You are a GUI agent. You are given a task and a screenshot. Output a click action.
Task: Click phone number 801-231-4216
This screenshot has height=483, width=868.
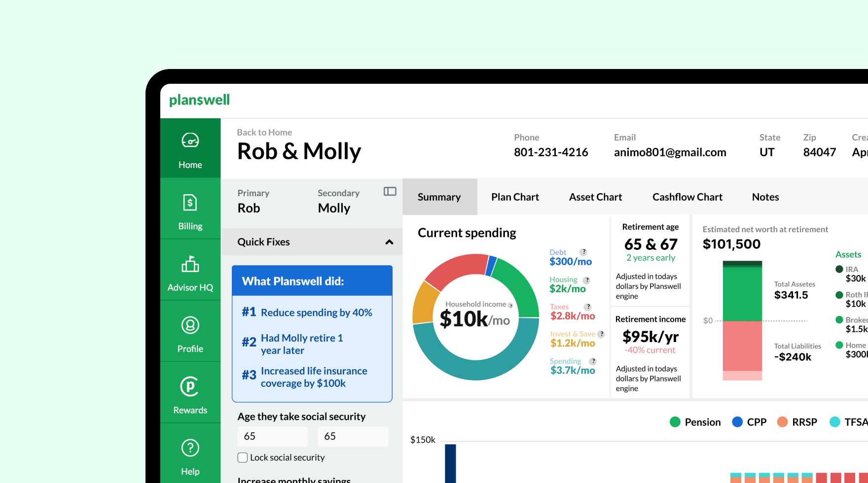(x=551, y=152)
